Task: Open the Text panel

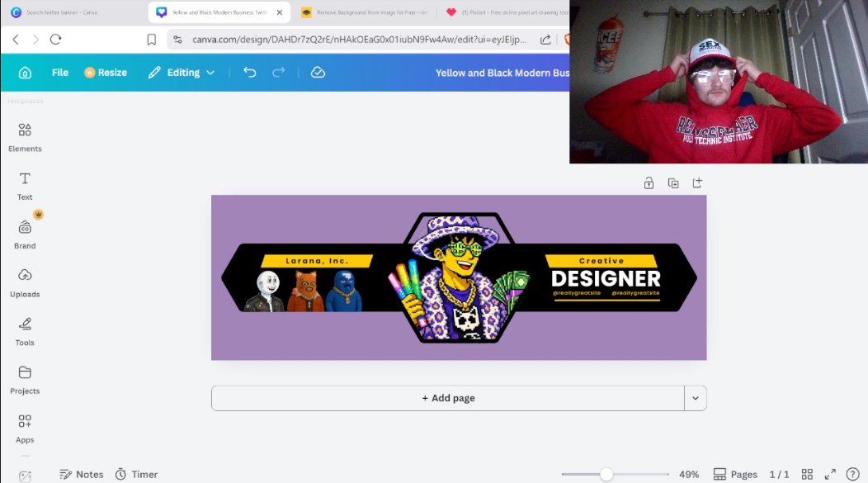Action: (x=25, y=186)
